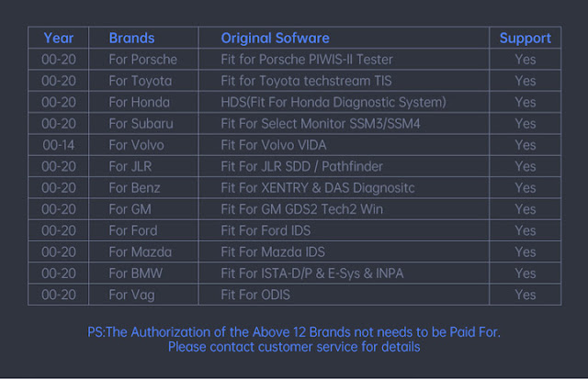
Task: Select the Fit For Volvo VIDA cell
Action: [273, 145]
